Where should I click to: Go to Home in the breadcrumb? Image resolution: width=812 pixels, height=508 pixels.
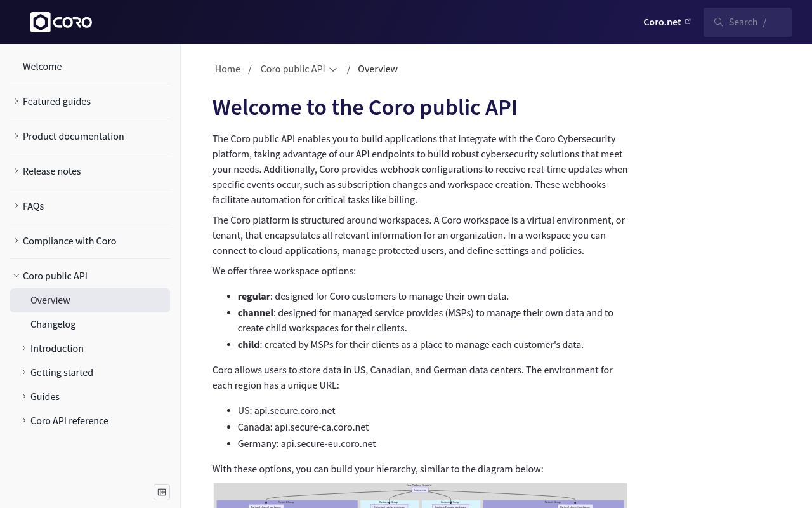tap(228, 69)
